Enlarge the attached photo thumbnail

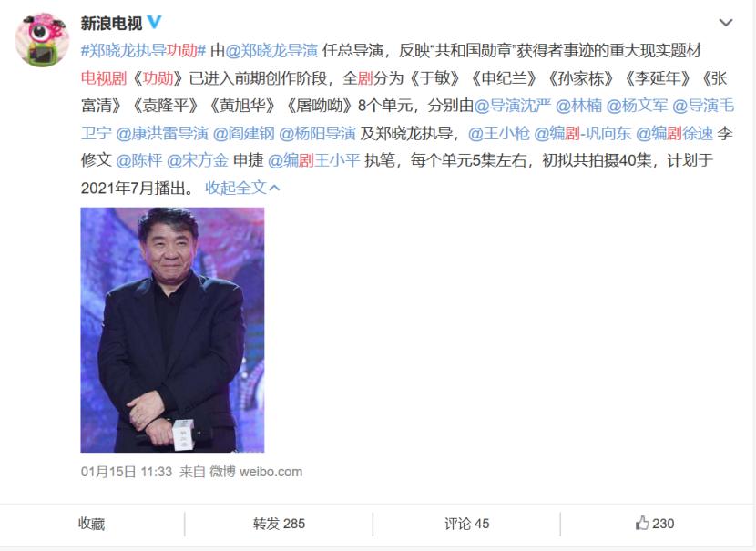(172, 330)
